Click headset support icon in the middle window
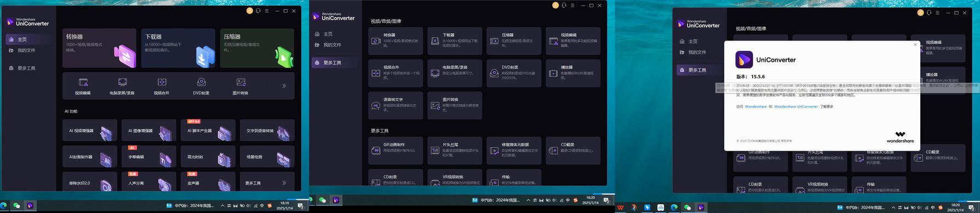 coord(564,5)
